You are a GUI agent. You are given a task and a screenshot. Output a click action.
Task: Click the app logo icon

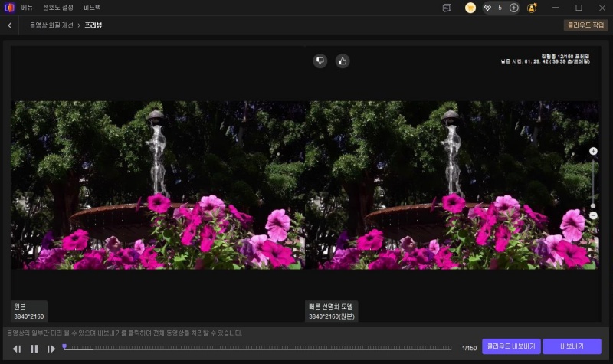click(x=8, y=8)
